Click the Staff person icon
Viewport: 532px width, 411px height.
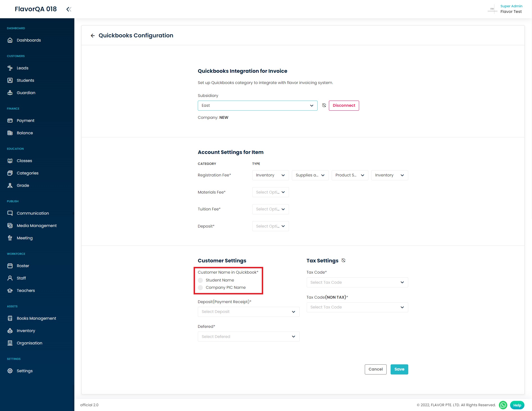click(x=10, y=278)
